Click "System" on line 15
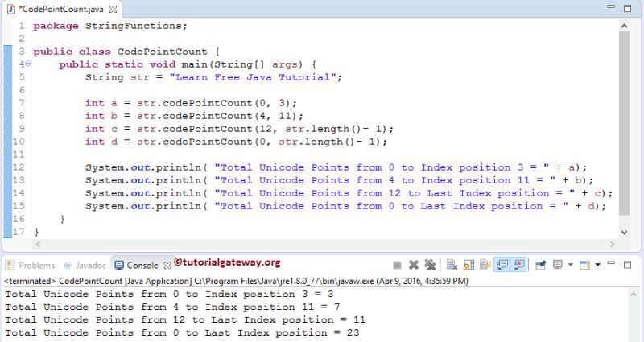 105,206
